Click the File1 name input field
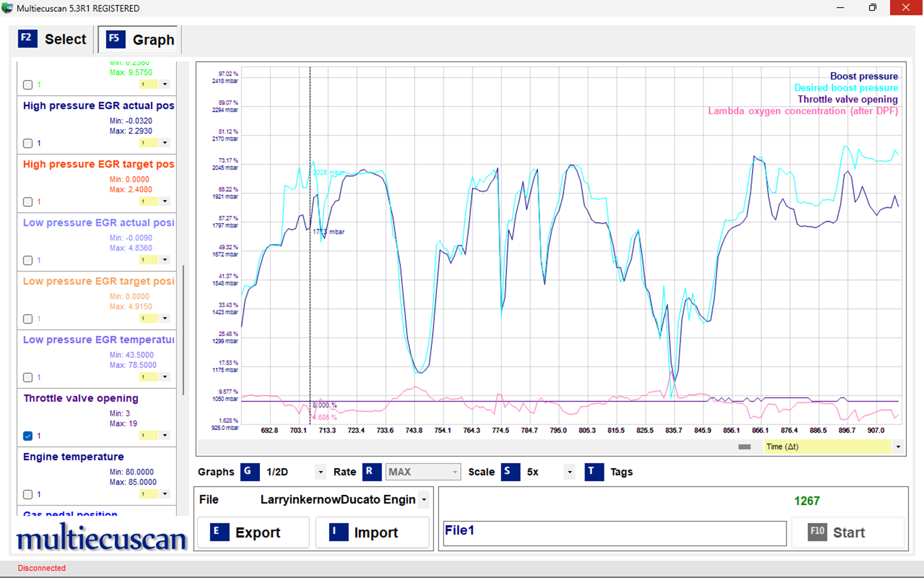The height and width of the screenshot is (578, 924). click(614, 533)
